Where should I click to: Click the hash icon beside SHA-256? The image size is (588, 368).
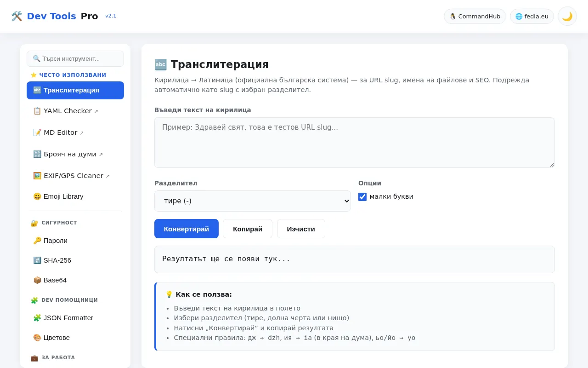37,260
